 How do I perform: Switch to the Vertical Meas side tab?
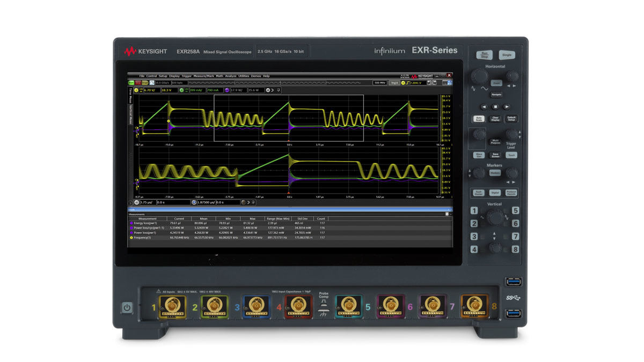pyautogui.click(x=130, y=114)
